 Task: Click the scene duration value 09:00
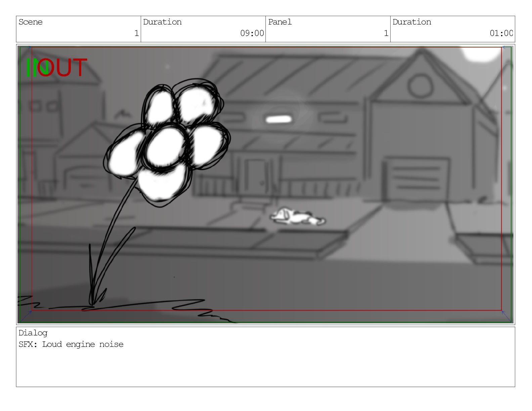[x=252, y=33]
